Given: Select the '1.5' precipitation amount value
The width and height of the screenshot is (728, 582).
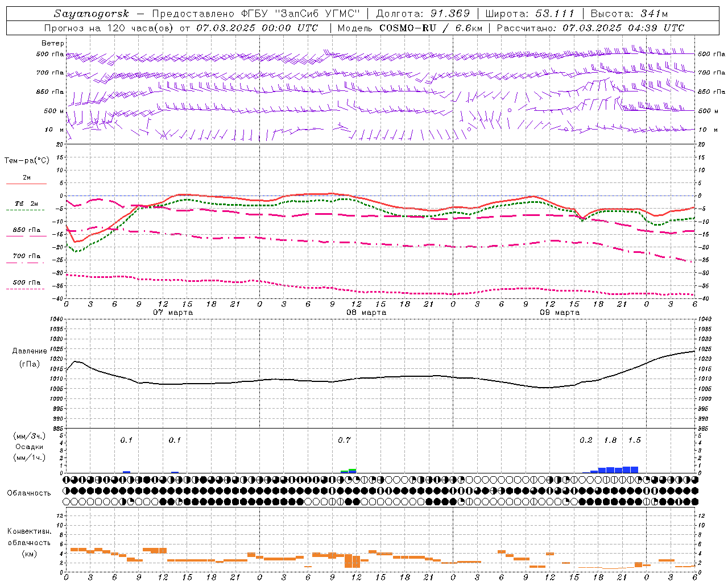Looking at the screenshot, I should [634, 440].
